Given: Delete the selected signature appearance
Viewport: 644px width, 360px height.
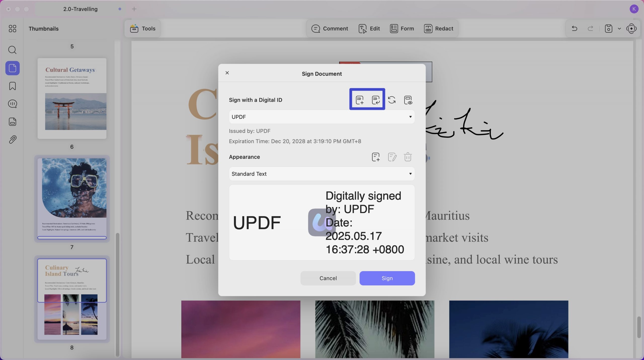Looking at the screenshot, I should pos(408,157).
